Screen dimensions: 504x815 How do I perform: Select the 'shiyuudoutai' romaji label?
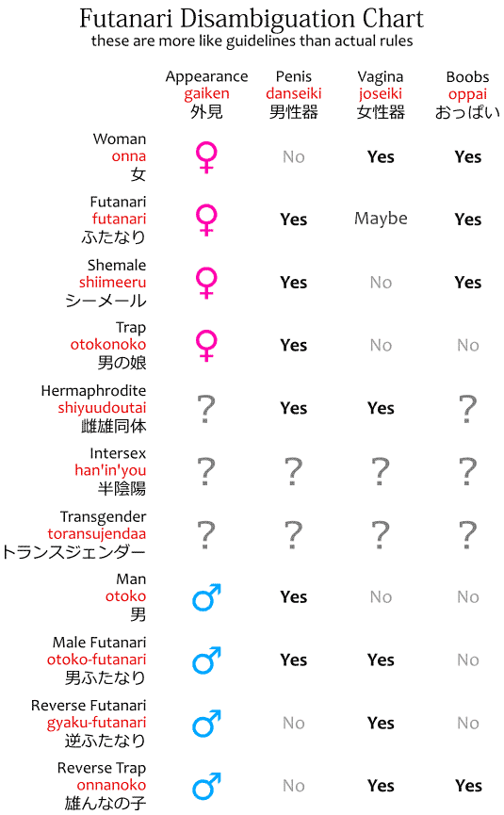pyautogui.click(x=102, y=408)
